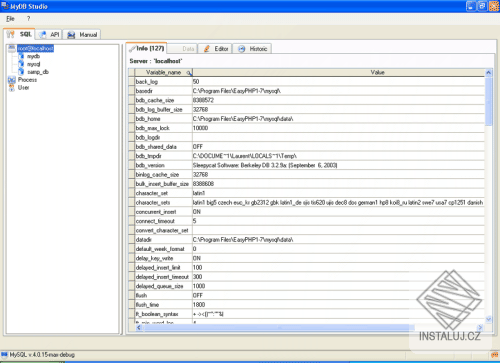
Task: Select the character_sets variable cell
Action: click(x=163, y=203)
